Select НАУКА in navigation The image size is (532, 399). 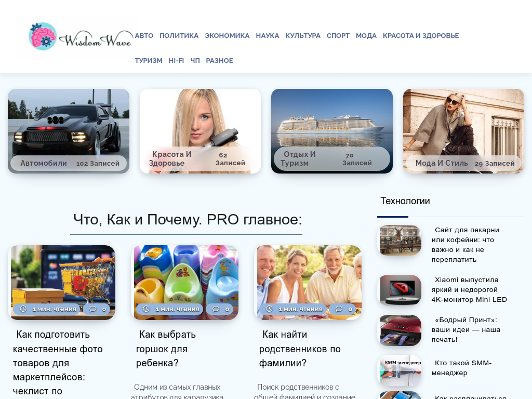268,36
